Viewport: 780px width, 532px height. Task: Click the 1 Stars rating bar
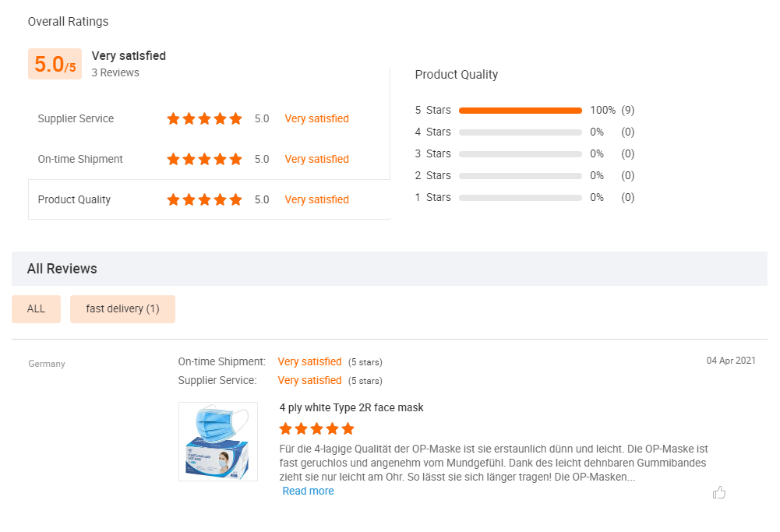[521, 198]
